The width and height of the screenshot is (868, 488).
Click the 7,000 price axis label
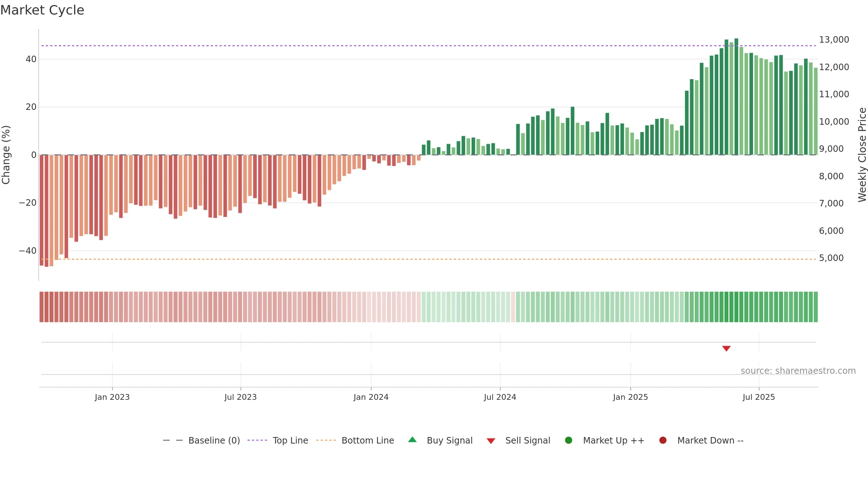click(x=831, y=204)
